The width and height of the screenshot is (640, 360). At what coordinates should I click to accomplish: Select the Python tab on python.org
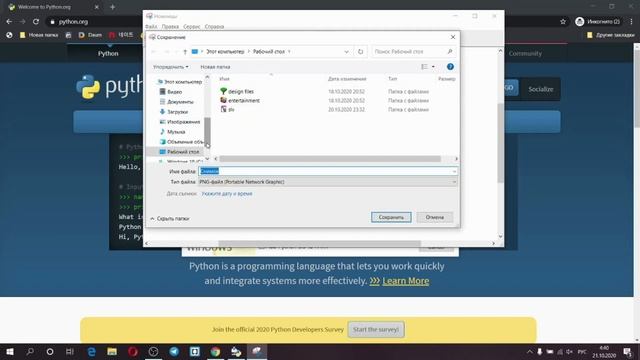[x=108, y=53]
